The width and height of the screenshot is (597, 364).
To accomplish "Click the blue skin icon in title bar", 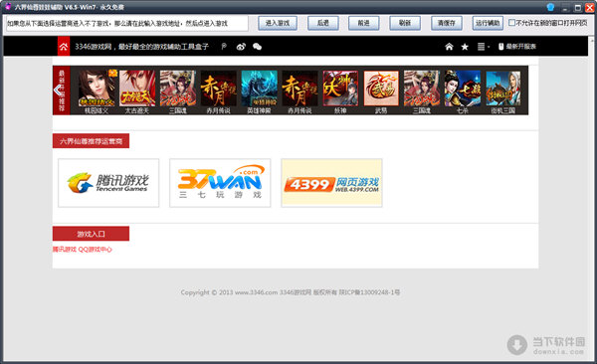I will pyautogui.click(x=550, y=7).
